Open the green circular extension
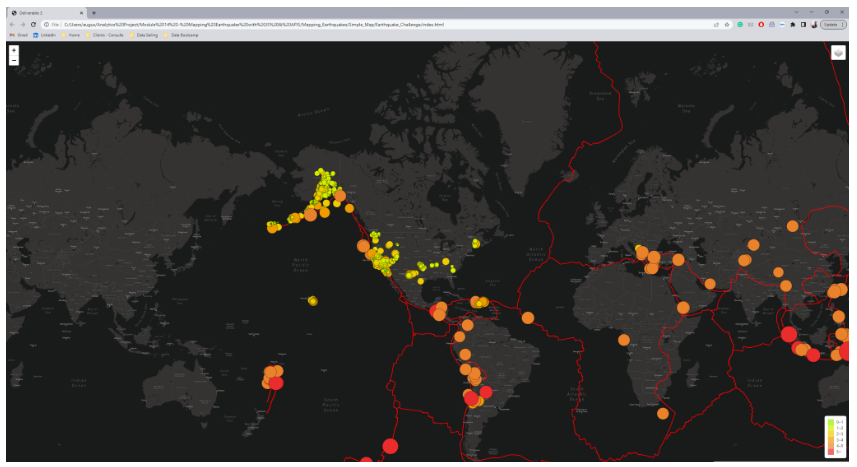 [739, 25]
